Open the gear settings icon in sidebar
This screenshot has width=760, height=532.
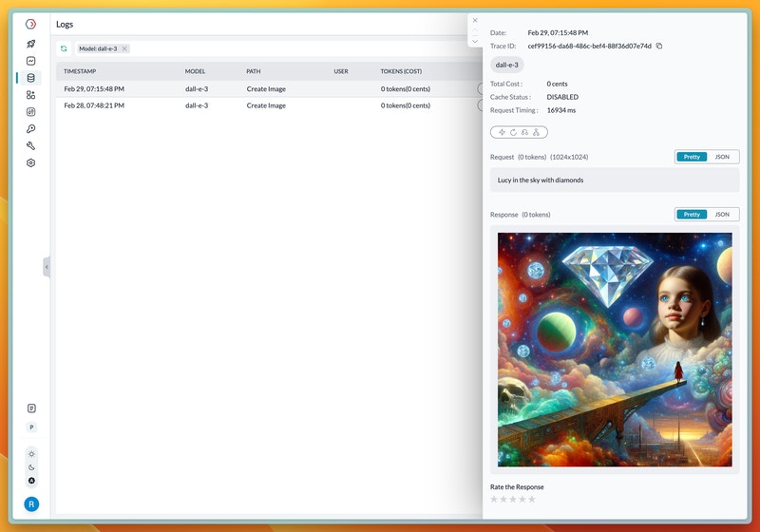(x=31, y=162)
